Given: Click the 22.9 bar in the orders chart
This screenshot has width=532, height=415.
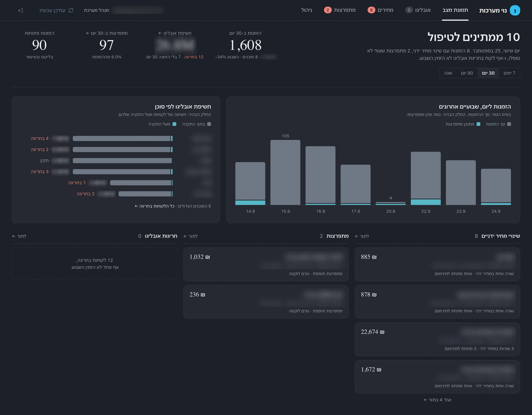Looking at the screenshot, I should click(x=426, y=178).
